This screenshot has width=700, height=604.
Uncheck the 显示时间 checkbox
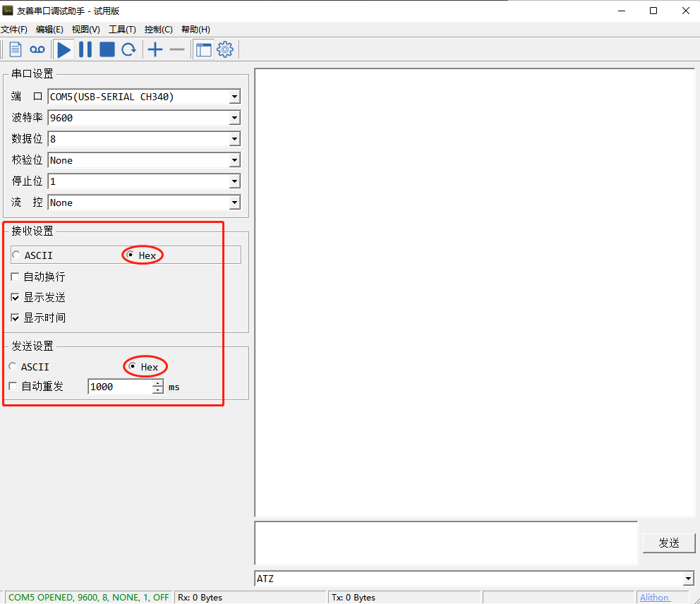[x=15, y=318]
